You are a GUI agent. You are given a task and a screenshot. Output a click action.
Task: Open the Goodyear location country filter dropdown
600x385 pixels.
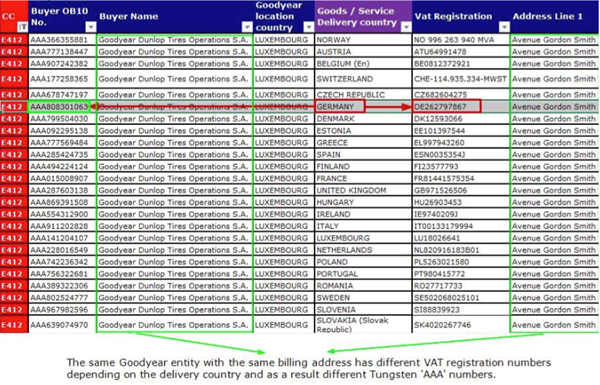tap(308, 27)
